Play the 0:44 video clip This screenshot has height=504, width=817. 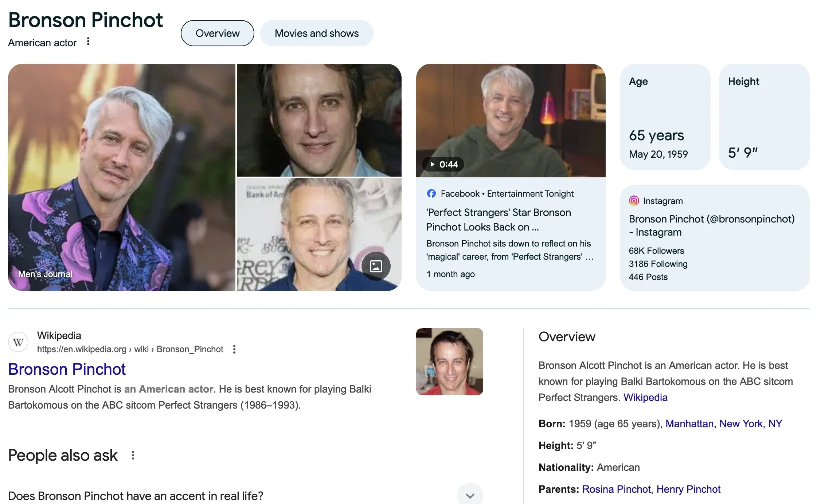(443, 164)
